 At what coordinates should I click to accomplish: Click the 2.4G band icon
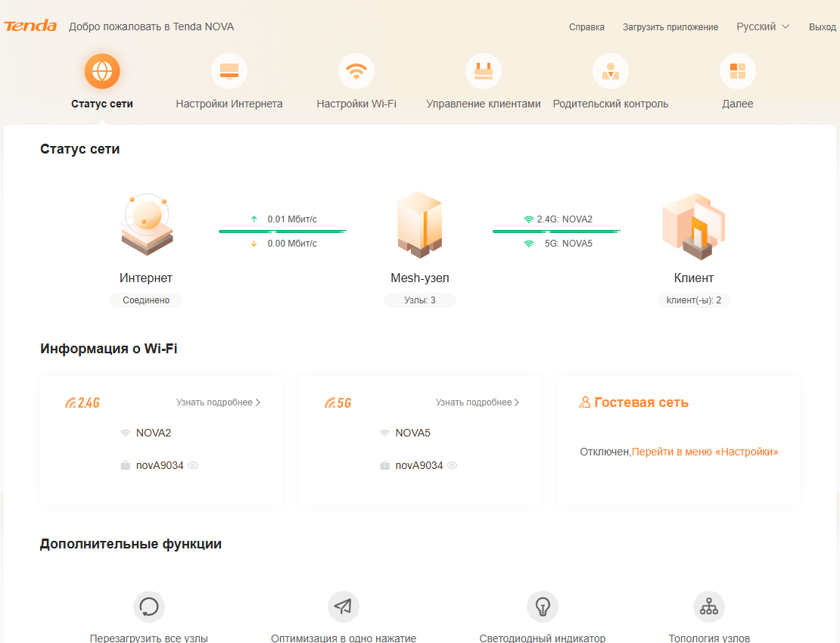click(82, 402)
